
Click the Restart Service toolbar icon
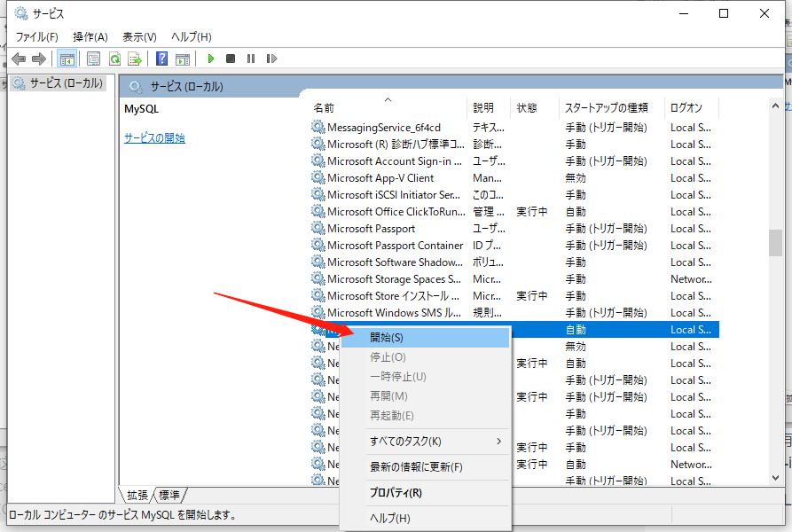(271, 59)
